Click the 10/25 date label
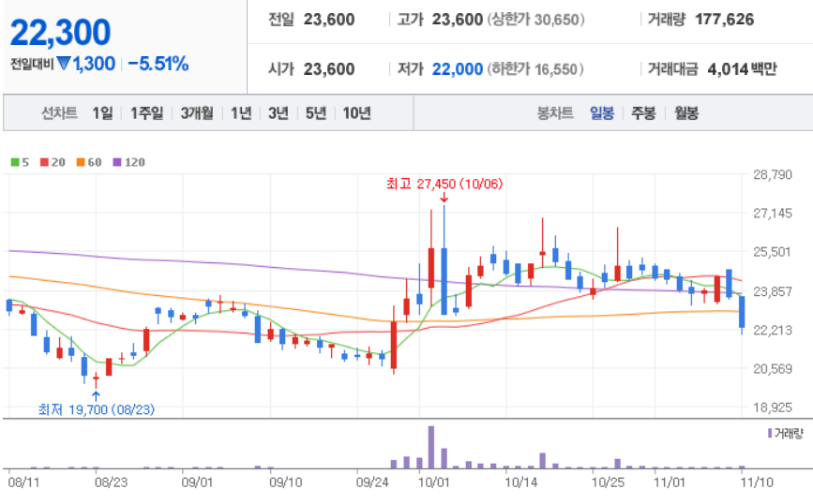The image size is (813, 504). tap(609, 482)
